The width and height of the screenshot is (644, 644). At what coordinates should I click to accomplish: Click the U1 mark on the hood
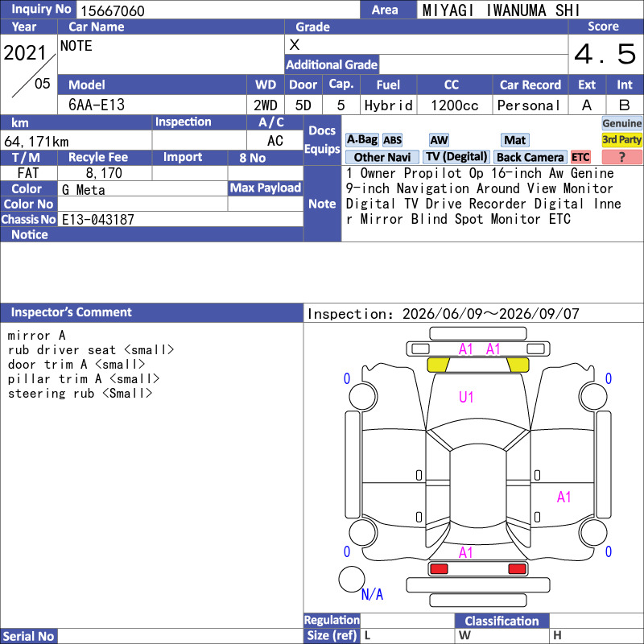466,397
